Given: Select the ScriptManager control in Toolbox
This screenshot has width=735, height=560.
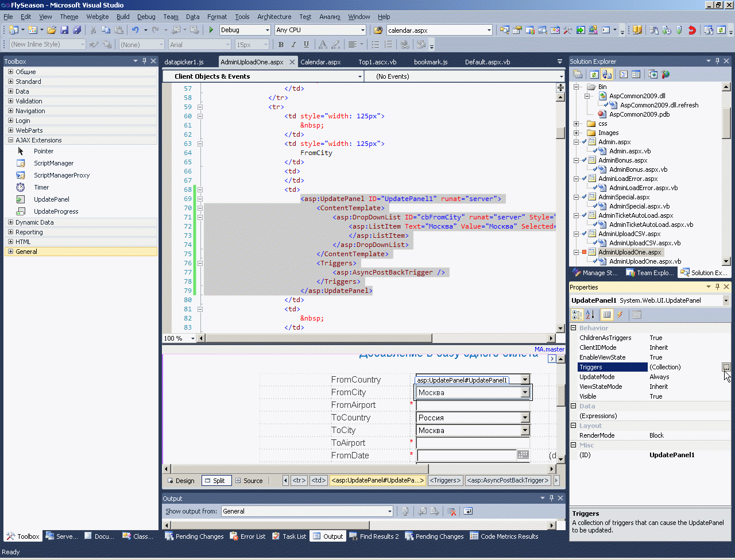Looking at the screenshot, I should 53,163.
